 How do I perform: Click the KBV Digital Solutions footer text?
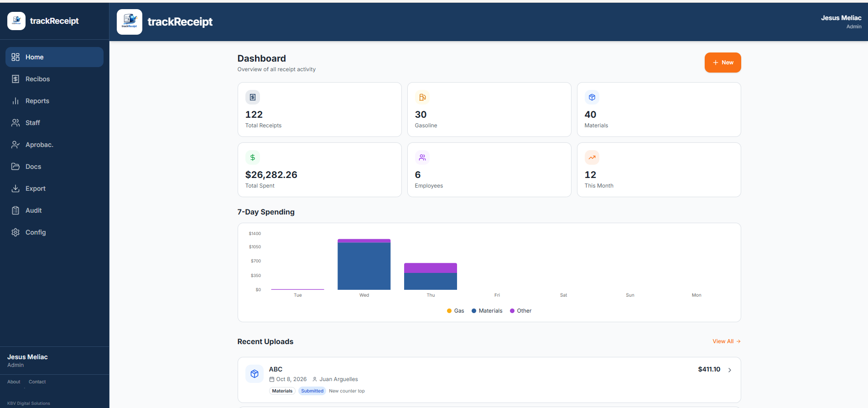click(x=29, y=403)
